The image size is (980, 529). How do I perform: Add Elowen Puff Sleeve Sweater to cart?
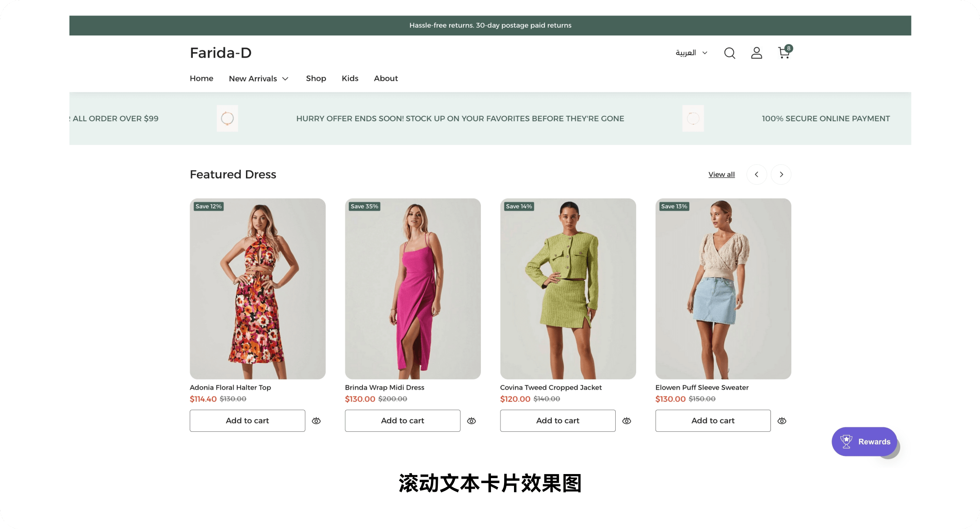point(713,420)
